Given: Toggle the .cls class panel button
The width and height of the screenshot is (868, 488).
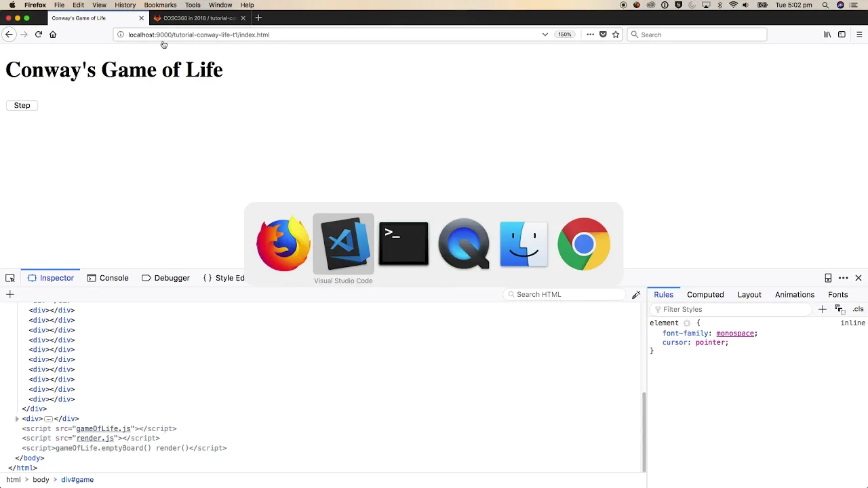Looking at the screenshot, I should point(859,309).
